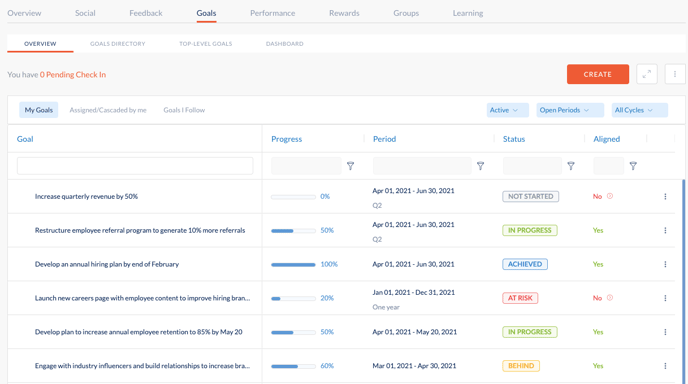Sort by the Goal column header
This screenshot has height=384, width=688.
25,139
